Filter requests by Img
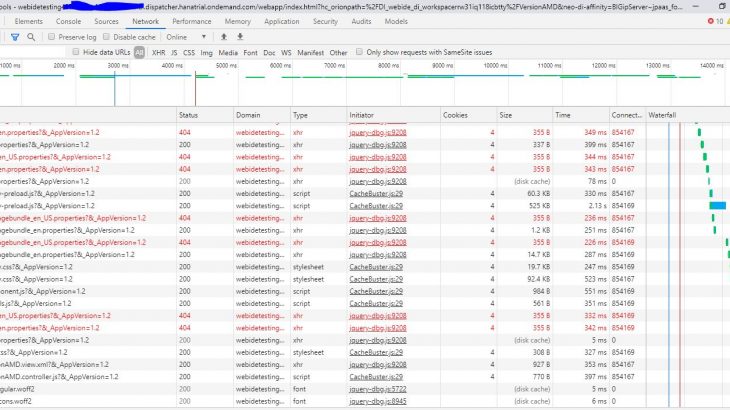 206,53
